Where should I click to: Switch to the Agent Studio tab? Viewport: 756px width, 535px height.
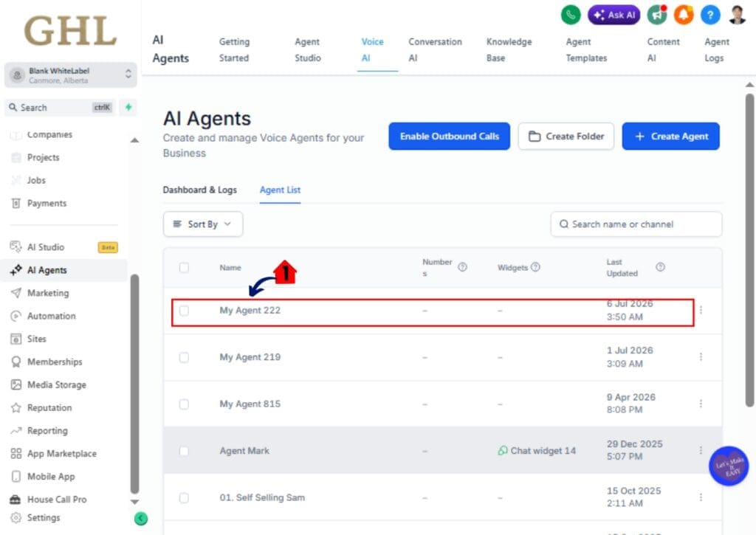(308, 49)
